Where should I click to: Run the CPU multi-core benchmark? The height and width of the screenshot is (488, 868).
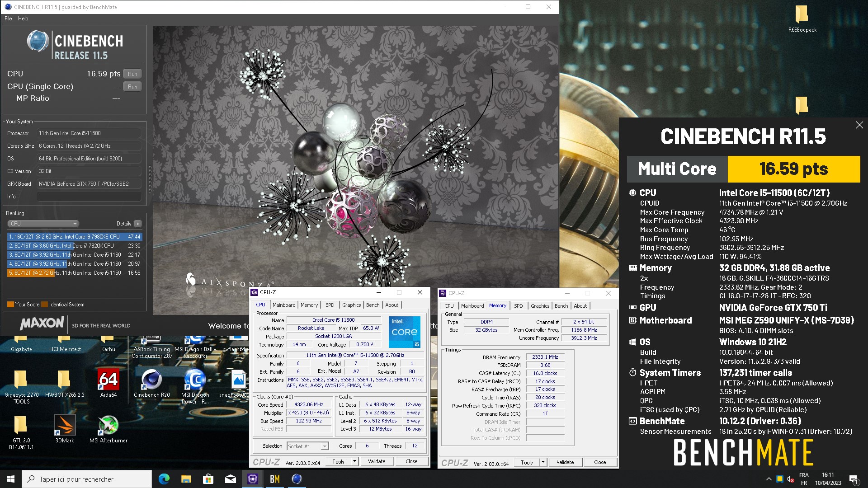coord(132,74)
